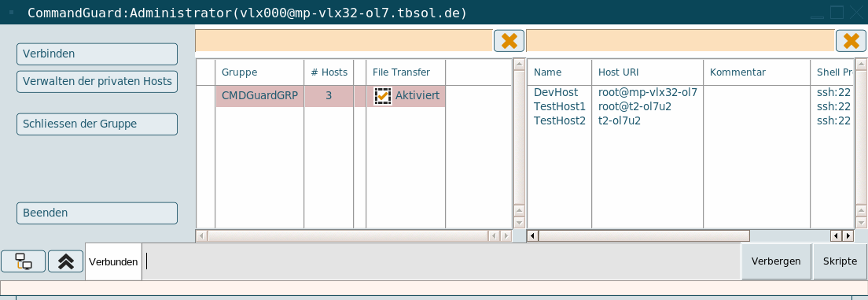Clear the host filter with orange X
This screenshot has width=868, height=300.
(x=851, y=41)
